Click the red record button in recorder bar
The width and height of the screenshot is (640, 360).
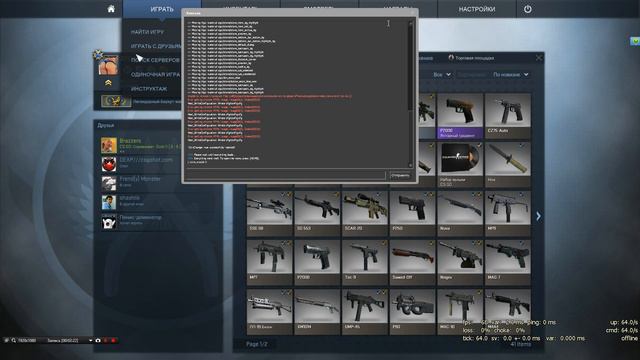tap(113, 340)
